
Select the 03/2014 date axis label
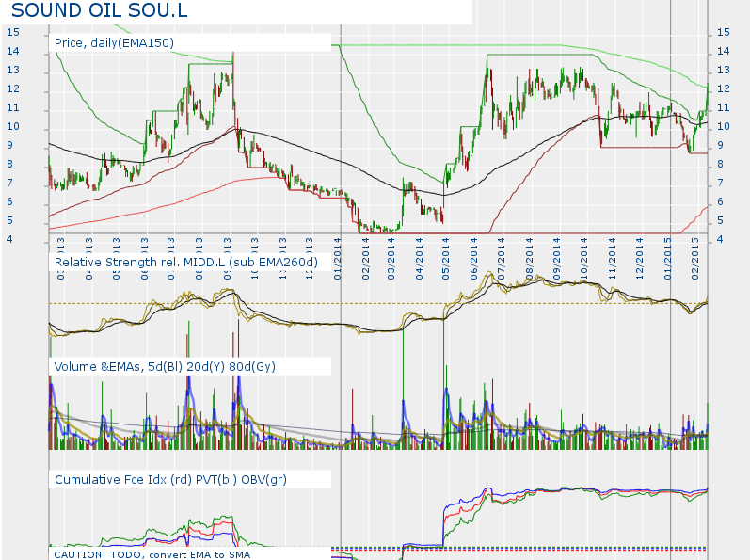coord(391,259)
